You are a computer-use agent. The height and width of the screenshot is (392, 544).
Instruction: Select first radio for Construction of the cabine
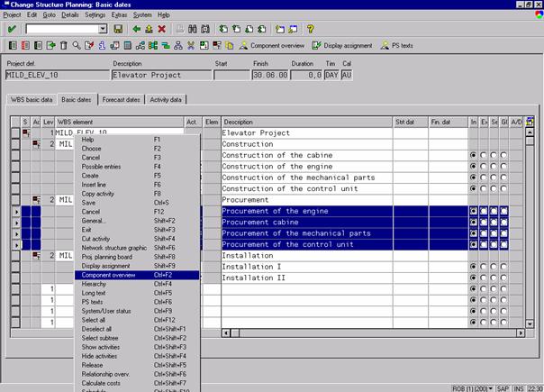click(x=473, y=155)
